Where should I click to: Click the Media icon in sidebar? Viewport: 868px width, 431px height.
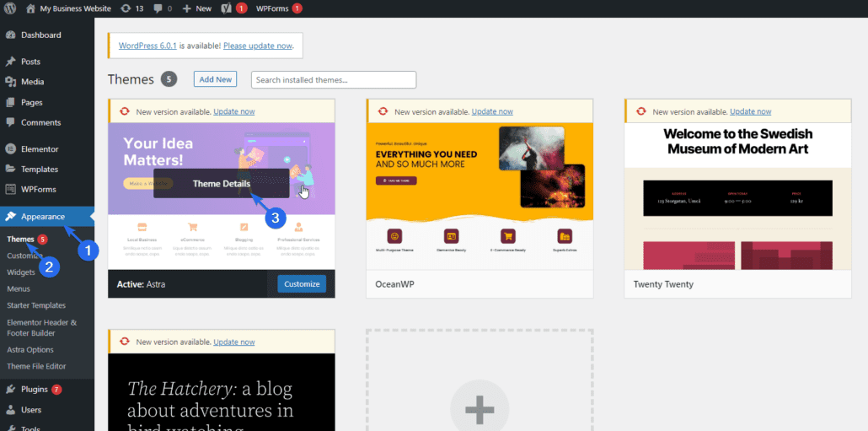(10, 82)
